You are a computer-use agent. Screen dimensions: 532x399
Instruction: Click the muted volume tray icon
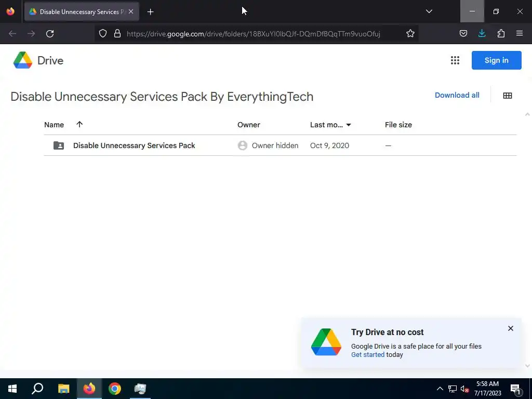coord(464,389)
